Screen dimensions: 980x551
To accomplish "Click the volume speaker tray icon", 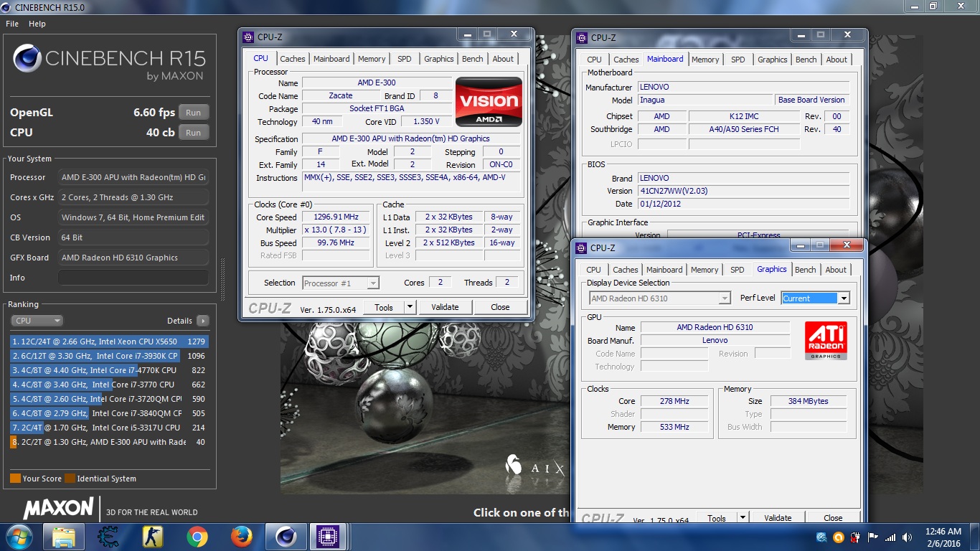I will [908, 537].
